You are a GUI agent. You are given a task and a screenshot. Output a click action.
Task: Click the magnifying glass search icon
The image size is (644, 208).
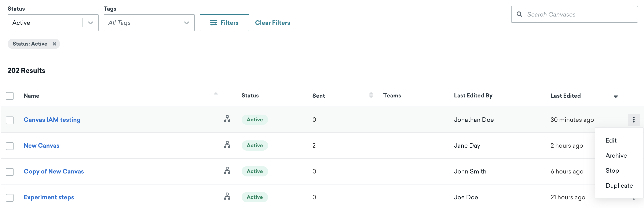point(519,14)
